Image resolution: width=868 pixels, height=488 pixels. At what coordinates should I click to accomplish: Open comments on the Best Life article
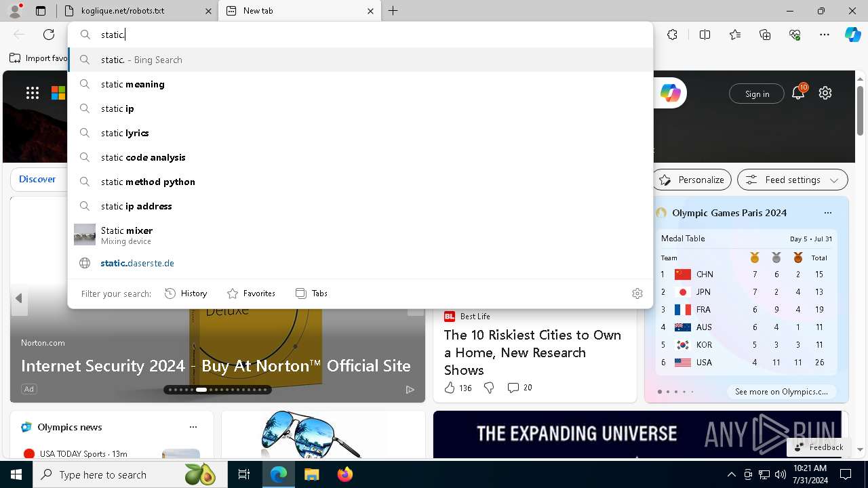coord(519,388)
